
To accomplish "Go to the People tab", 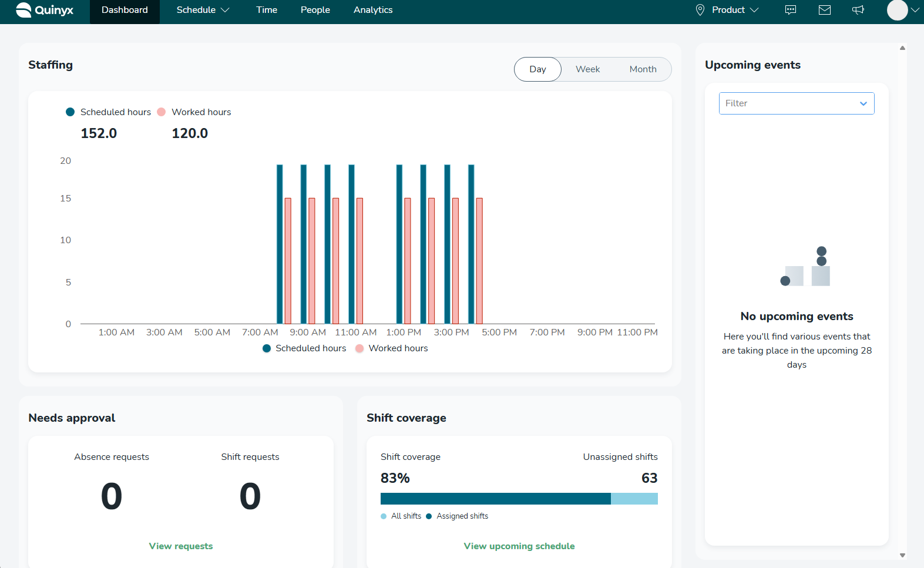I will coord(315,10).
